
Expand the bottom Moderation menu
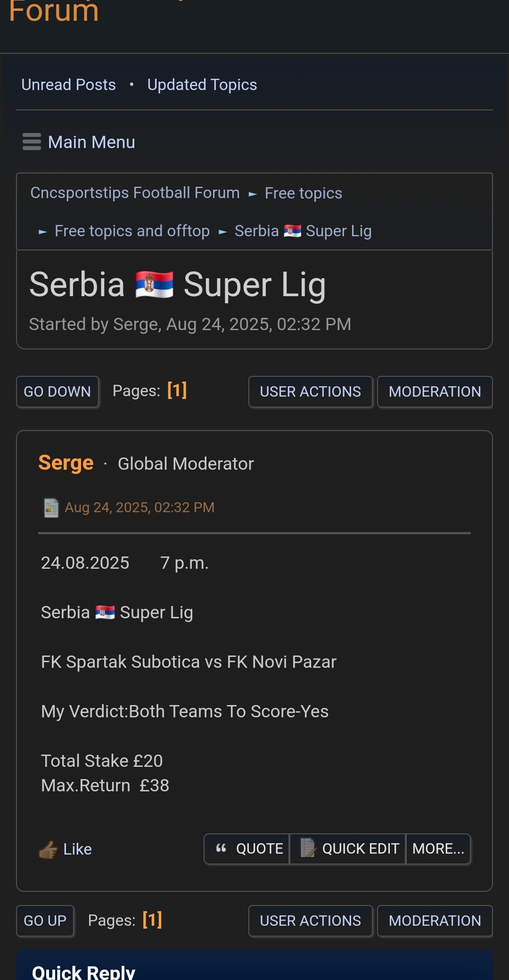point(435,921)
